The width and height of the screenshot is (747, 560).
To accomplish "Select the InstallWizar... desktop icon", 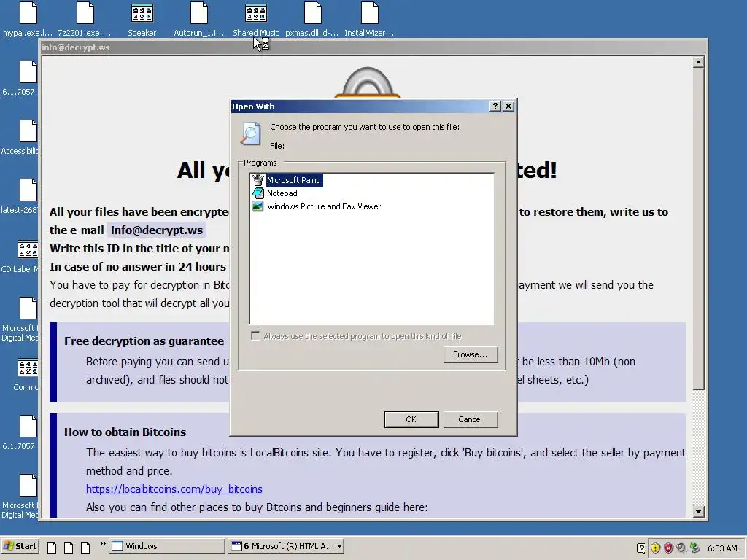I will pos(369,20).
